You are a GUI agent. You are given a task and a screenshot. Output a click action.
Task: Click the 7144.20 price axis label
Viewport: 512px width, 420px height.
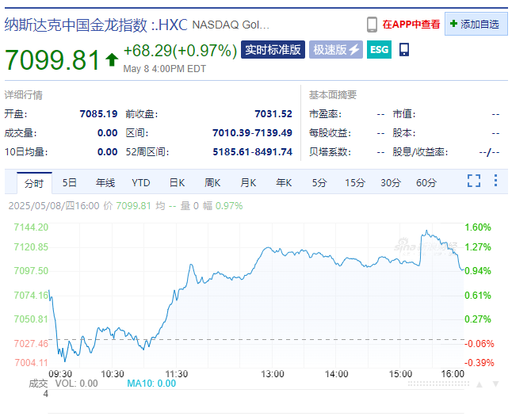[31, 227]
